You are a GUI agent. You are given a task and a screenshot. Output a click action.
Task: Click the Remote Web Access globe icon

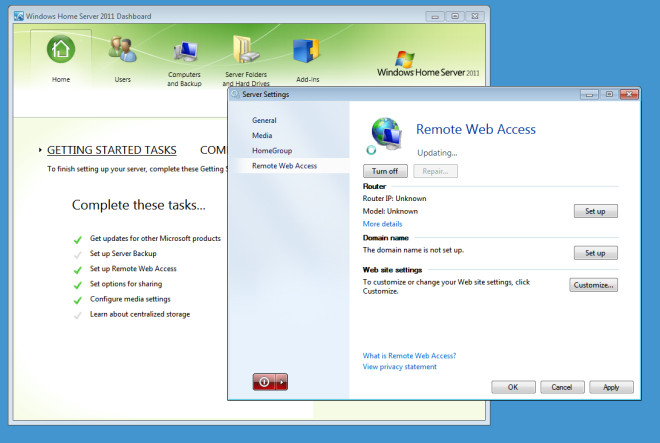386,133
